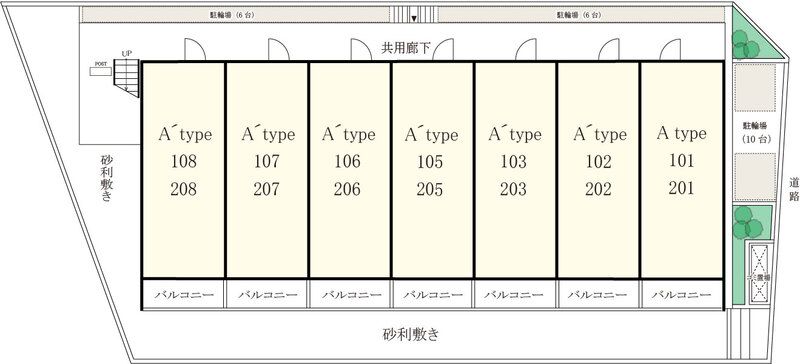Click the door swing above unit 105
The height and width of the screenshot is (364, 800).
443,50
